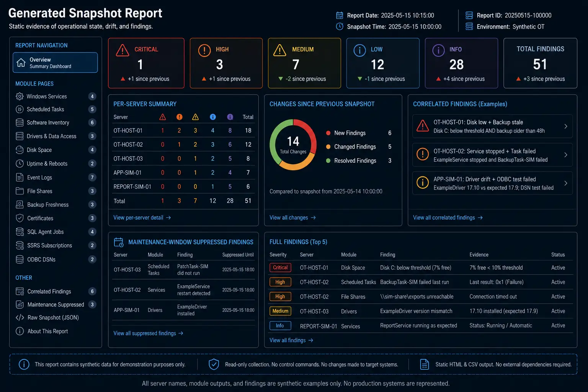Select the OT-HOST-01 row in per-server summary
The height and width of the screenshot is (392, 588).
tap(183, 131)
